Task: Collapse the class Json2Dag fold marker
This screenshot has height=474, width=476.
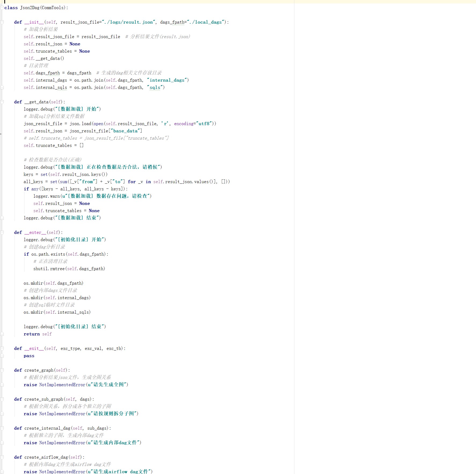Action: (x=2, y=8)
